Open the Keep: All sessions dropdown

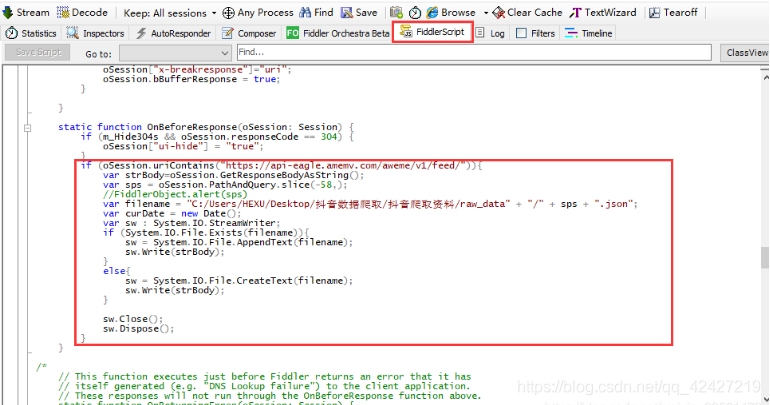click(170, 13)
